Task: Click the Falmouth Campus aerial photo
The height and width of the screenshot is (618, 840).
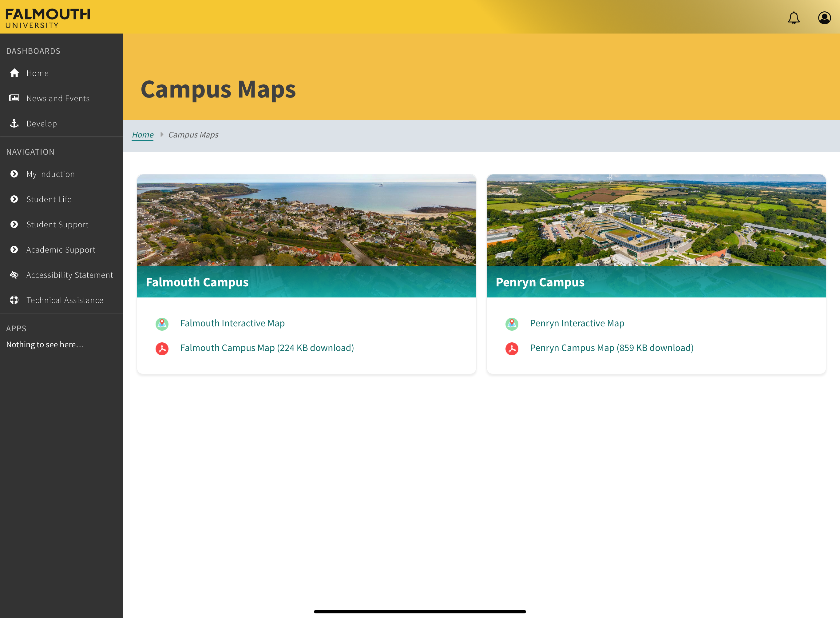Action: 306,220
